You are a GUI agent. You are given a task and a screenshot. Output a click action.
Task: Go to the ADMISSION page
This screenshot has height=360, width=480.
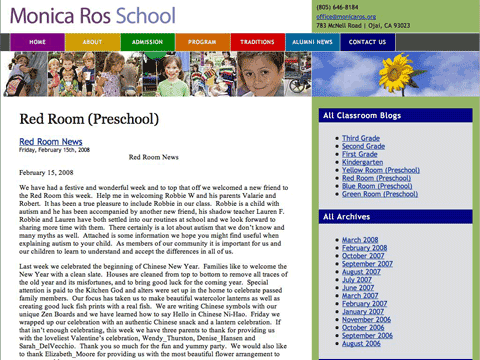(148, 42)
